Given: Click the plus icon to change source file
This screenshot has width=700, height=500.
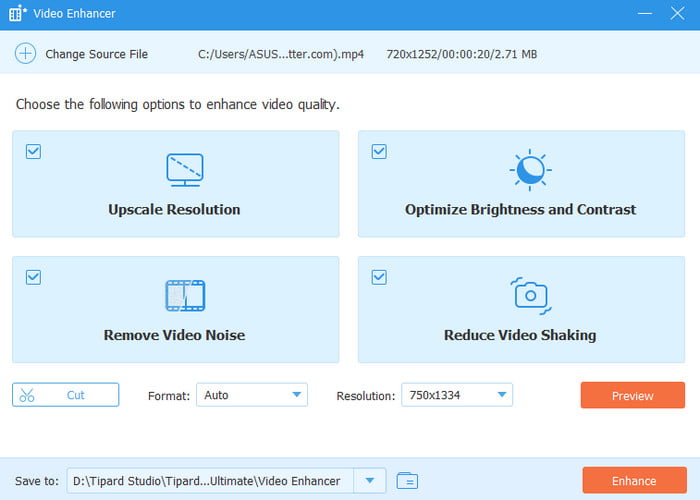Looking at the screenshot, I should click(25, 54).
